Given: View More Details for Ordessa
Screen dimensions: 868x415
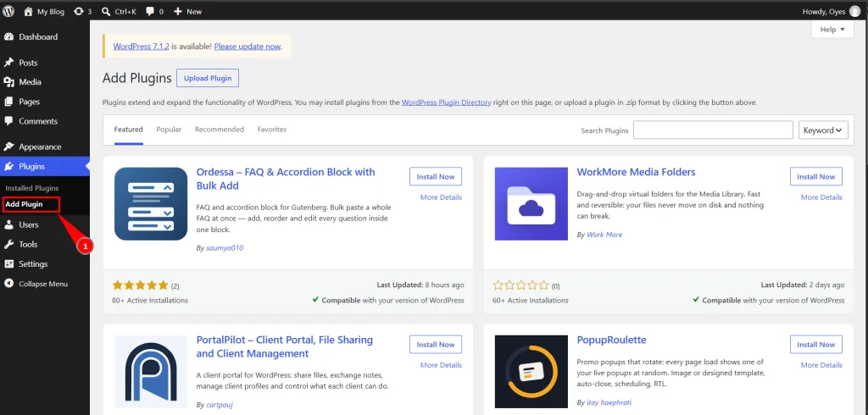Looking at the screenshot, I should [x=441, y=197].
